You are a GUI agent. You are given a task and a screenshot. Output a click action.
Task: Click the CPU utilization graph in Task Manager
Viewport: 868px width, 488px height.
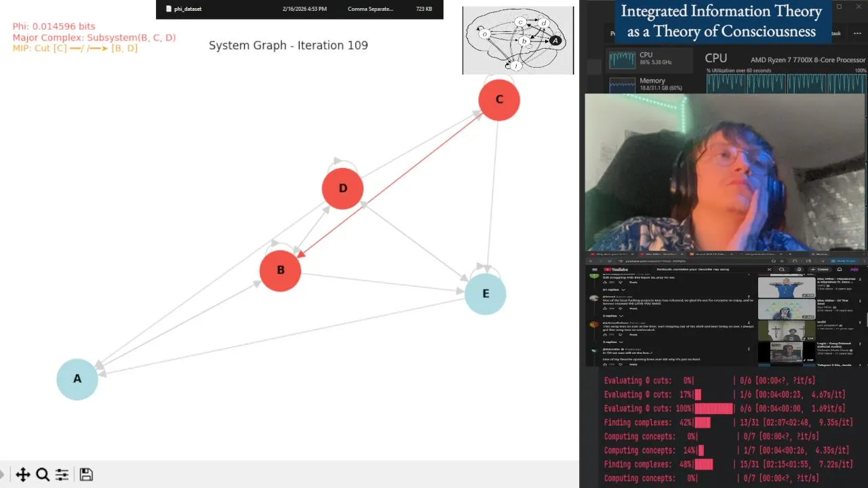click(x=787, y=83)
